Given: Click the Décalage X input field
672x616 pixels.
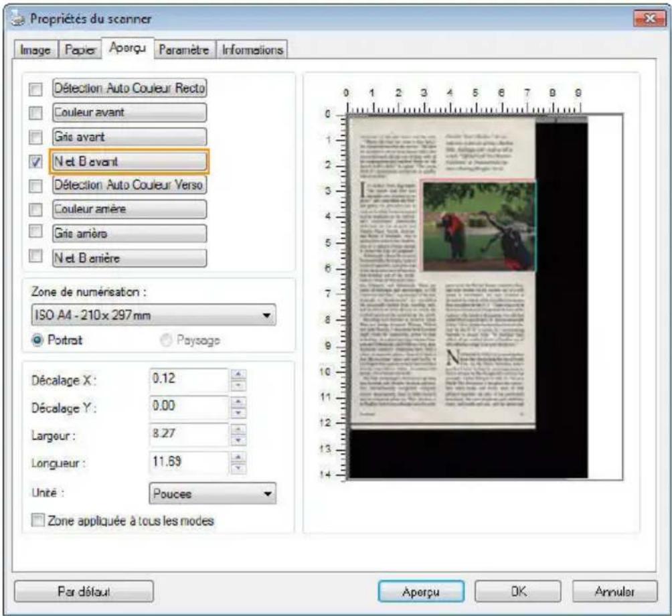Looking at the screenshot, I should click(189, 380).
